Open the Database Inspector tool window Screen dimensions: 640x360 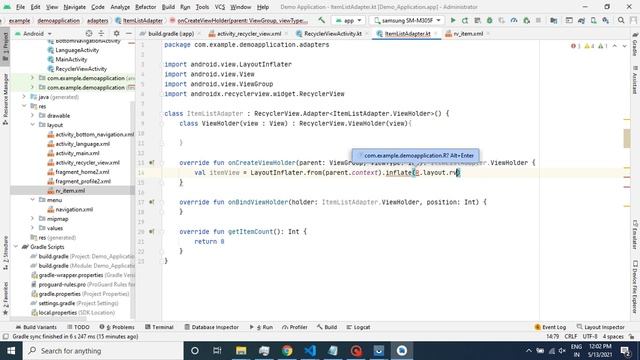pyautogui.click(x=211, y=327)
